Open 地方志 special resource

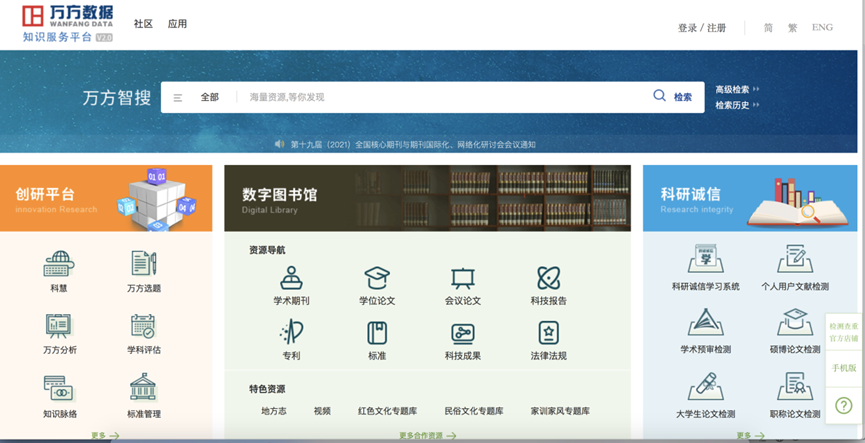274,411
